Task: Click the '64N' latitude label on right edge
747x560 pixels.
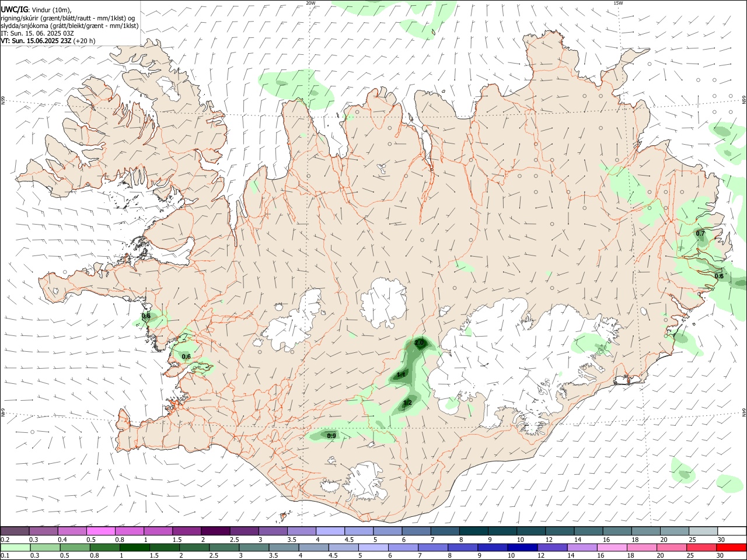Action: pos(744,412)
